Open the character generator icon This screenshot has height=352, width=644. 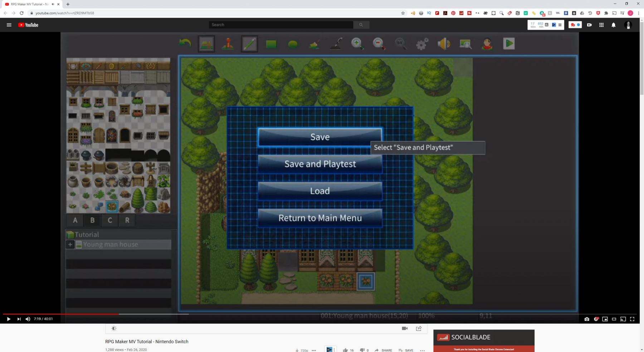[x=487, y=44]
